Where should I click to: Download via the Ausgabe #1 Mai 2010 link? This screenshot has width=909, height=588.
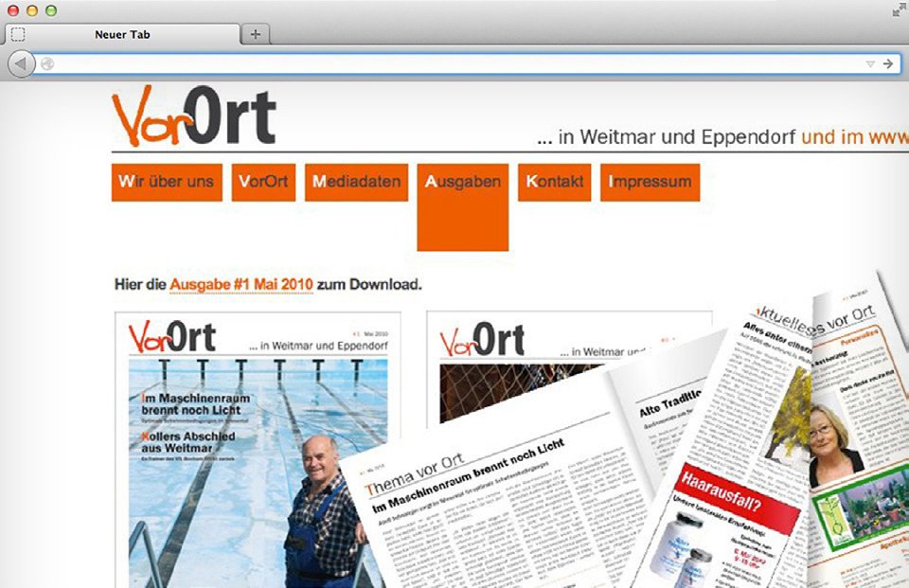tap(241, 285)
